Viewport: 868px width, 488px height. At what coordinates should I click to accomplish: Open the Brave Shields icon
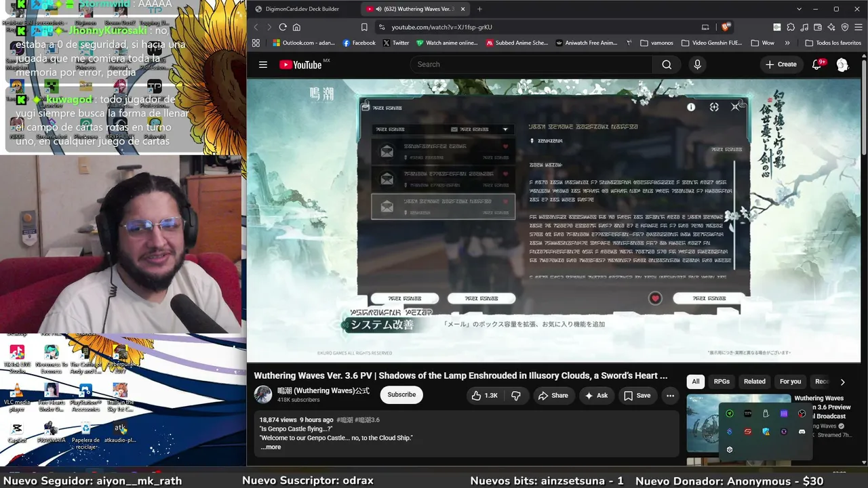(x=726, y=27)
